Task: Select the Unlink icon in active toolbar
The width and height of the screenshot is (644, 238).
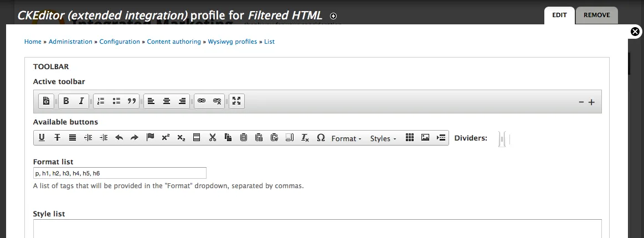Action: [218, 101]
